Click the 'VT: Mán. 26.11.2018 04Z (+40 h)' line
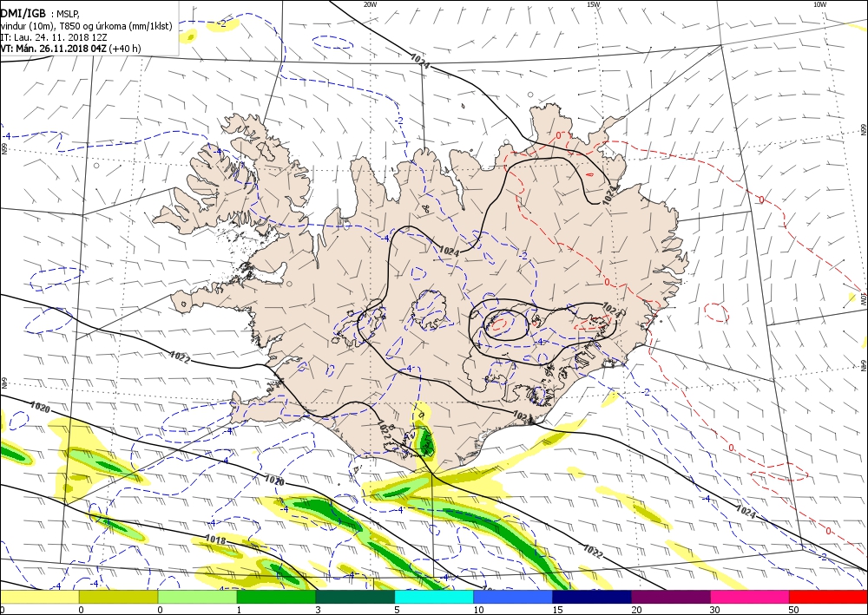 point(70,48)
